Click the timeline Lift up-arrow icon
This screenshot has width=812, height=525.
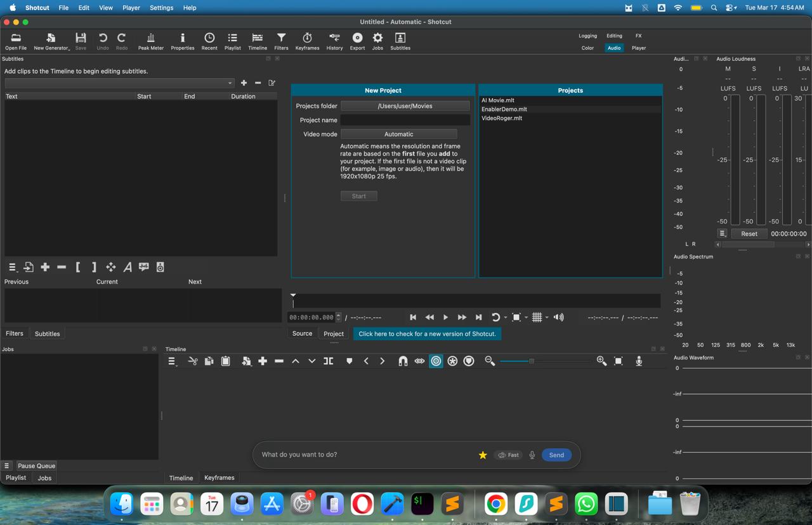coord(296,361)
